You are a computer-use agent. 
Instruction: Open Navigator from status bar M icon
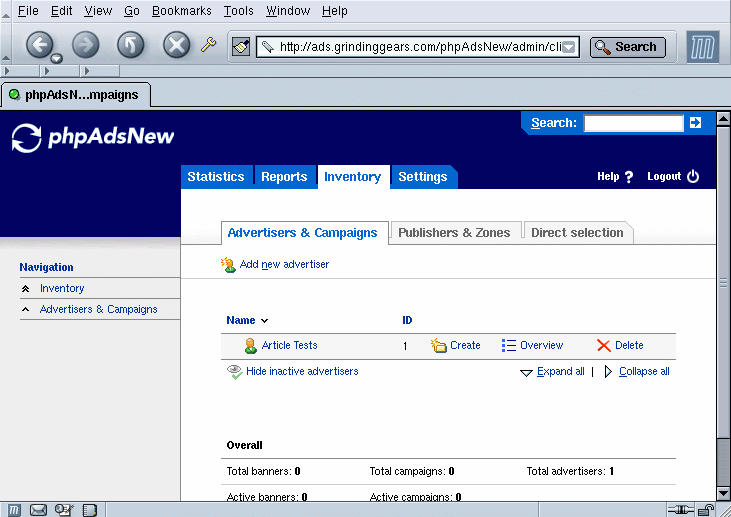tap(14, 510)
